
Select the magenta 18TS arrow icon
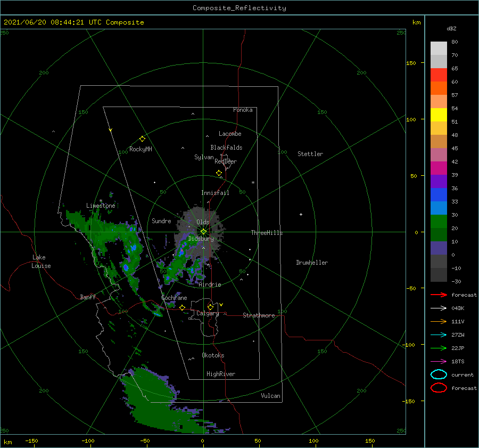point(439,362)
